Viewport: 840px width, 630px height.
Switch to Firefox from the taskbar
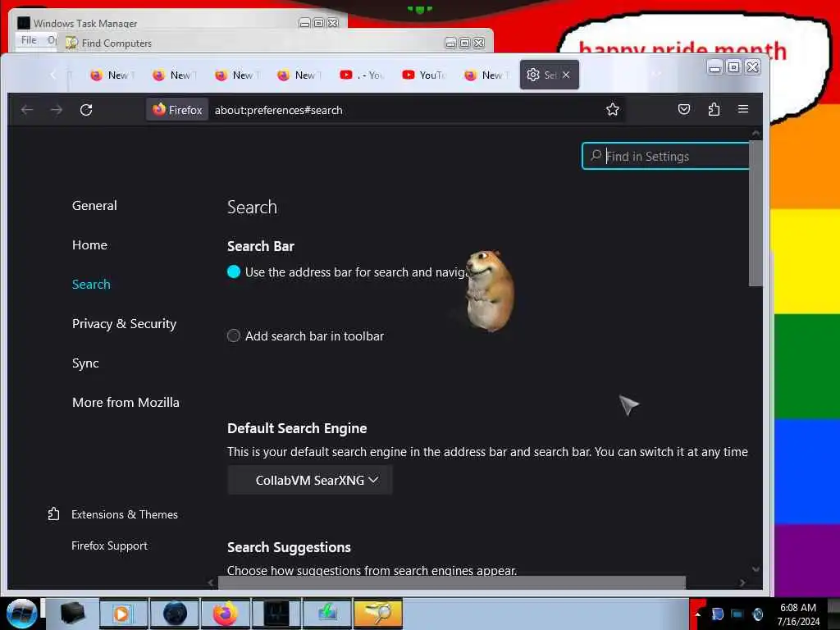(225, 614)
